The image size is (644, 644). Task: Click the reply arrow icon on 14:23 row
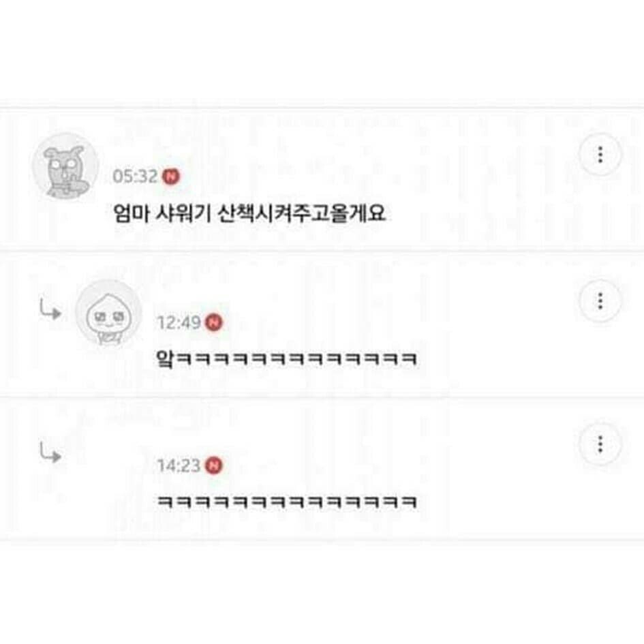tap(50, 453)
